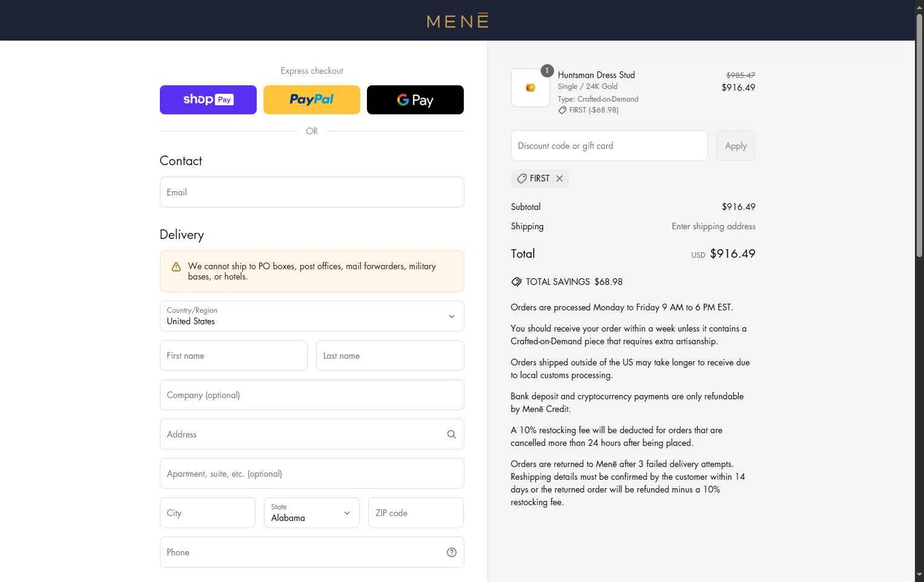The height and width of the screenshot is (582, 924).
Task: Click the page vertical scrollbar
Action: (919, 136)
